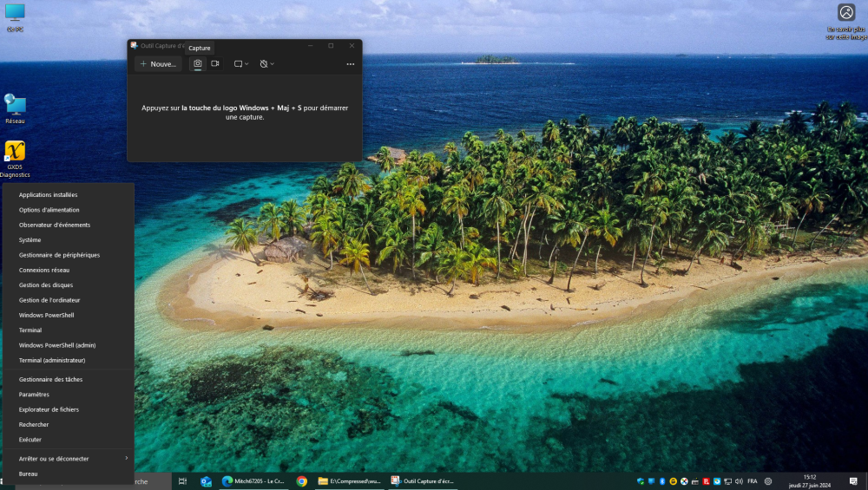Click the FRA language indicator
This screenshot has width=868, height=490.
click(x=752, y=481)
